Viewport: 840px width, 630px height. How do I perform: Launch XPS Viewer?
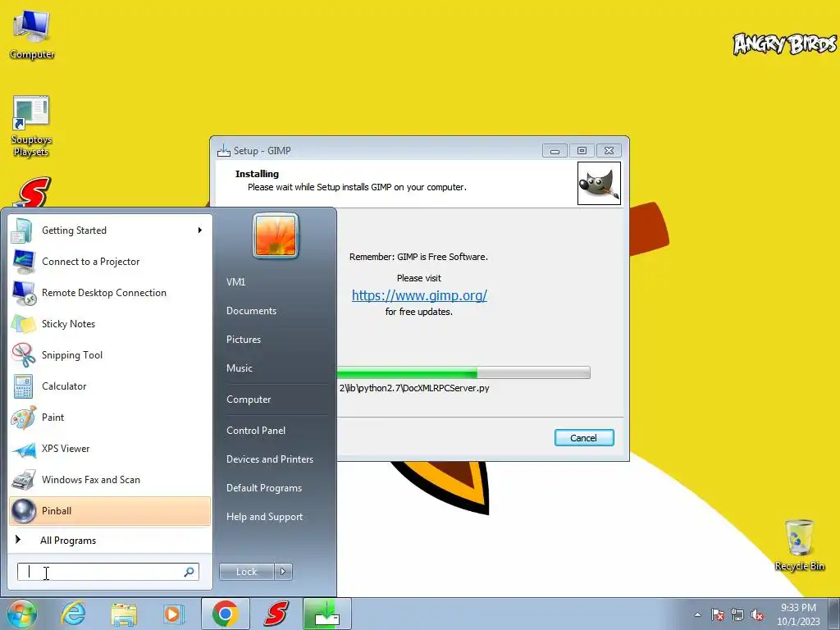click(x=111, y=449)
